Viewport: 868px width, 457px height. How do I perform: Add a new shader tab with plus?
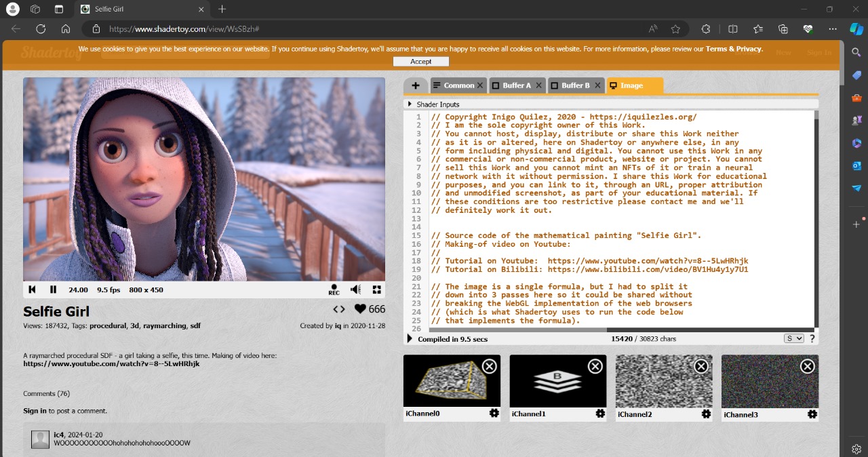416,85
